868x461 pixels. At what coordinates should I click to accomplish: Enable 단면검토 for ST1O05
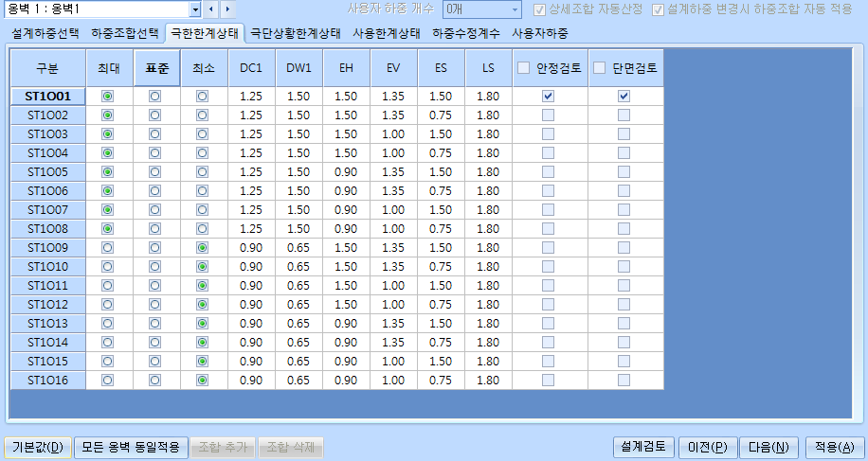coord(624,172)
